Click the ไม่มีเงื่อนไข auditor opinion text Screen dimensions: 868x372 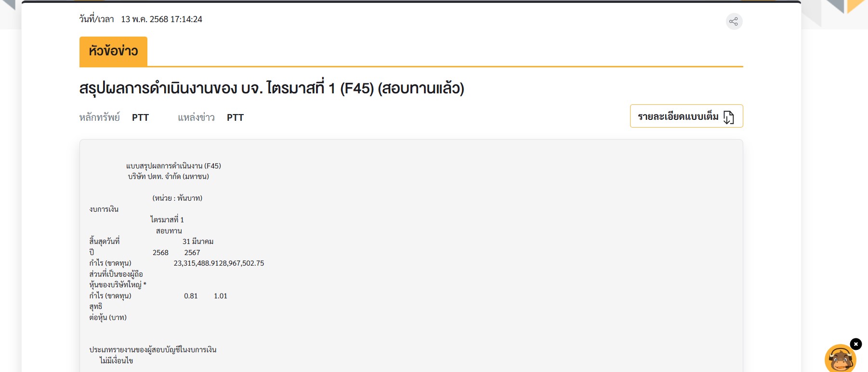(x=116, y=360)
